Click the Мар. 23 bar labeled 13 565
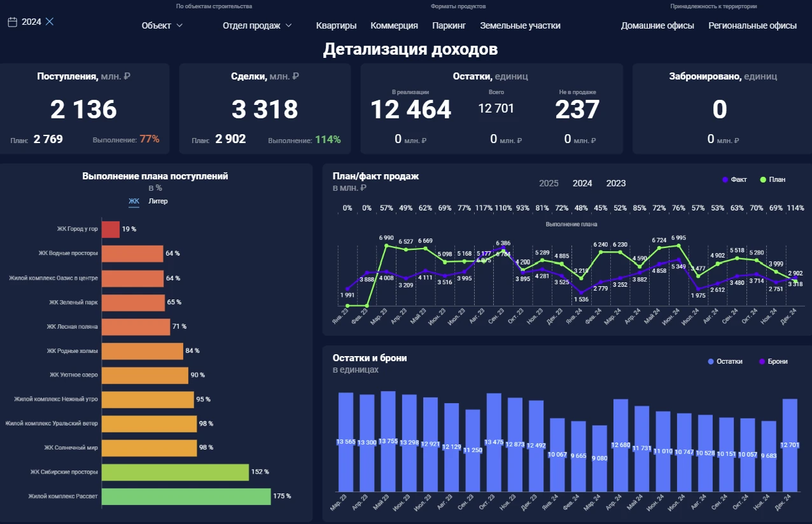 pyautogui.click(x=346, y=442)
